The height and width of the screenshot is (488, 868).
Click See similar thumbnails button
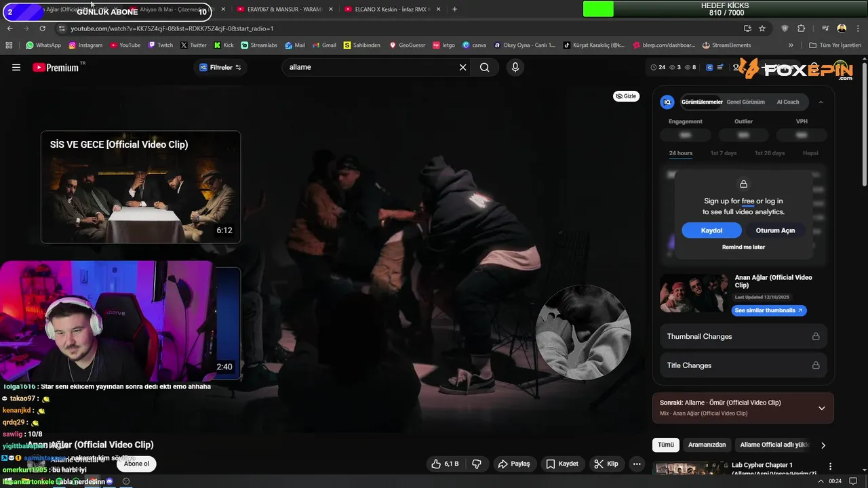point(769,310)
